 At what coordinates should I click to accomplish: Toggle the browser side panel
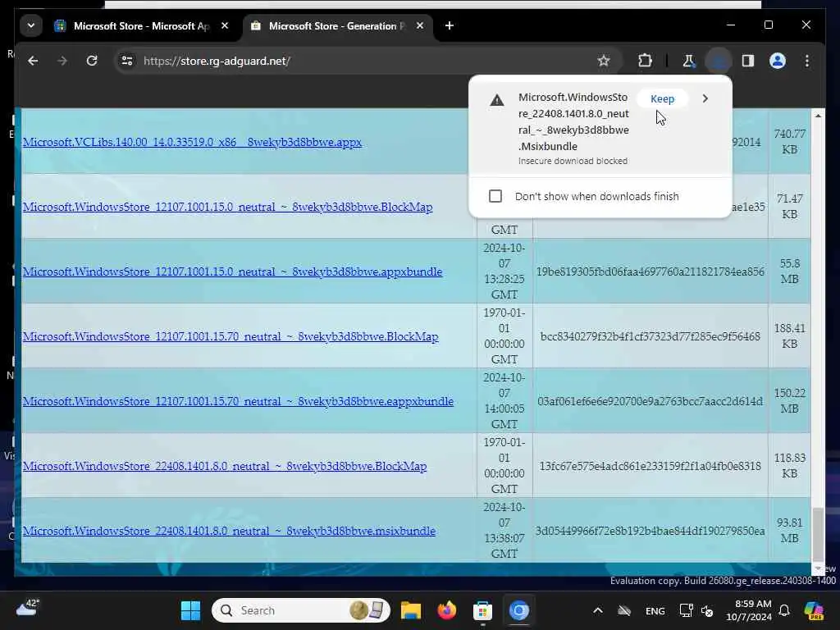(748, 61)
